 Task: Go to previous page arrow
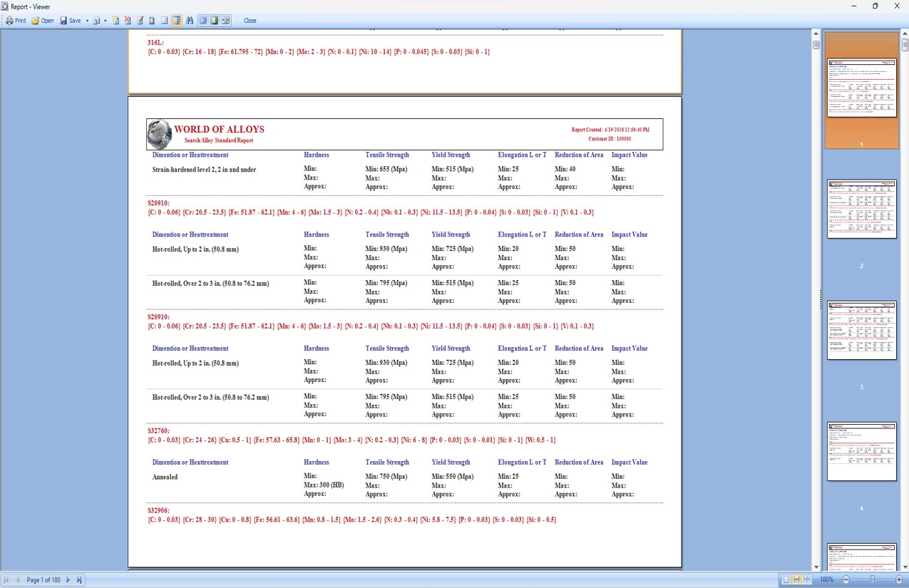[x=18, y=580]
